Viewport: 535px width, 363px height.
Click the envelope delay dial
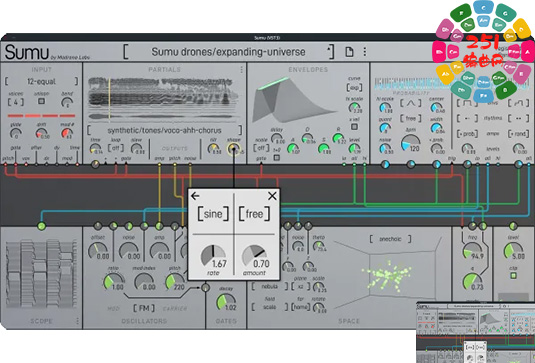277,138
